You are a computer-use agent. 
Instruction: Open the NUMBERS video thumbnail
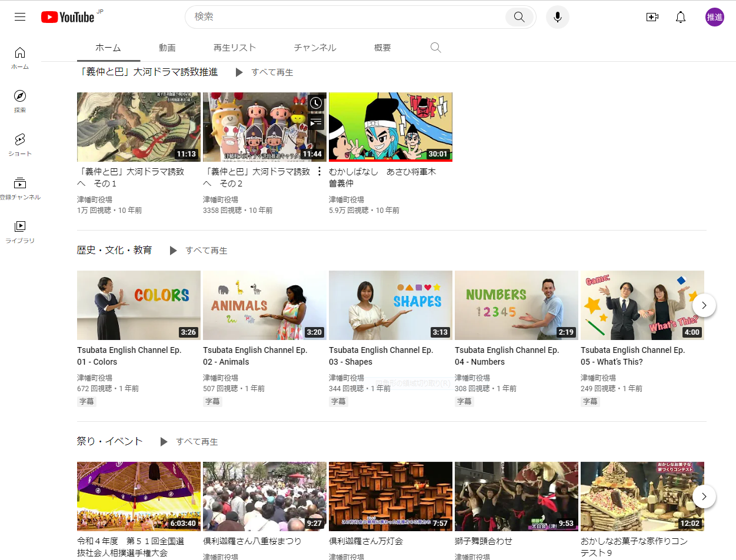click(x=517, y=305)
